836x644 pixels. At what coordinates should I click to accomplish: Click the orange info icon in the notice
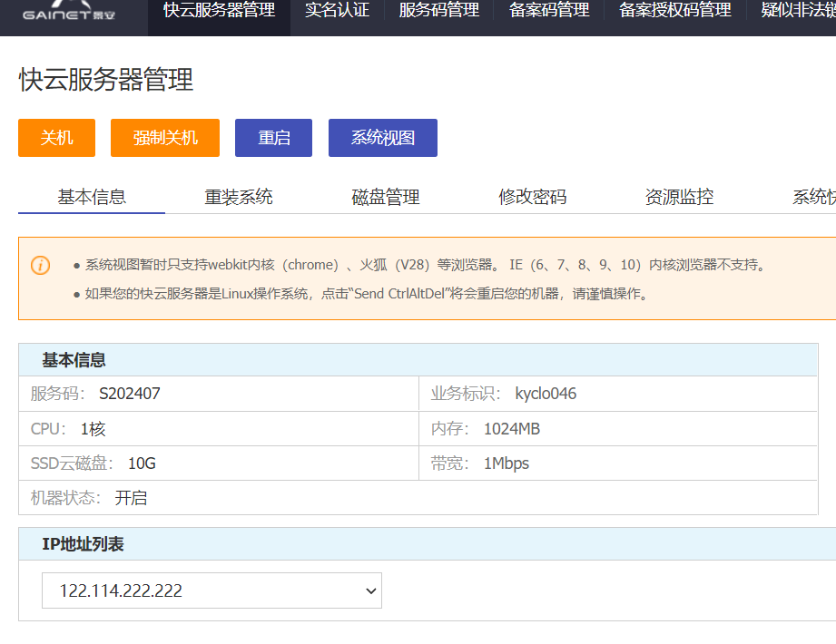41,265
